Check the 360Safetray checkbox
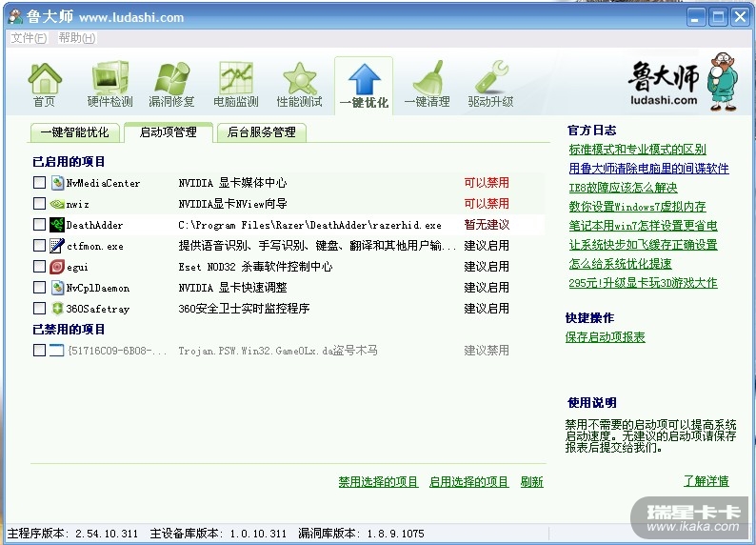 tap(40, 308)
